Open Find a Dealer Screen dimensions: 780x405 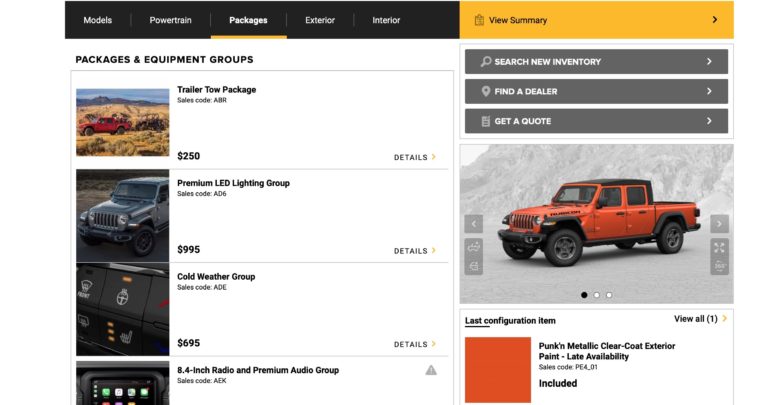596,92
